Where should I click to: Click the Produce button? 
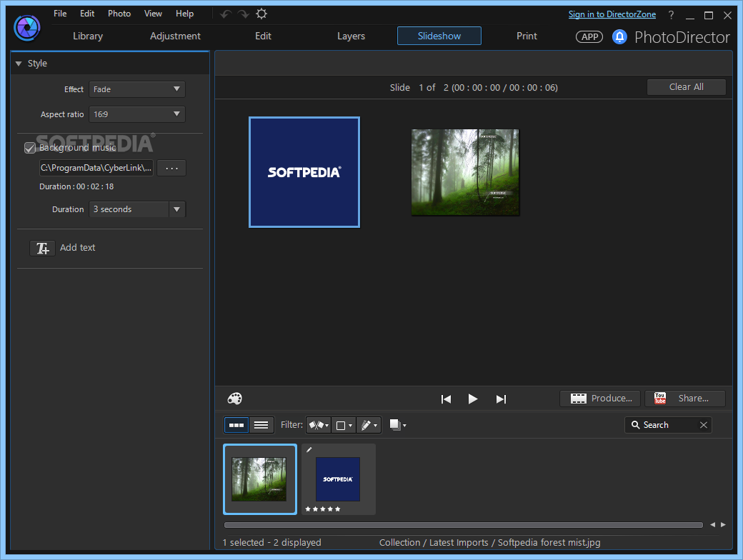click(x=600, y=399)
